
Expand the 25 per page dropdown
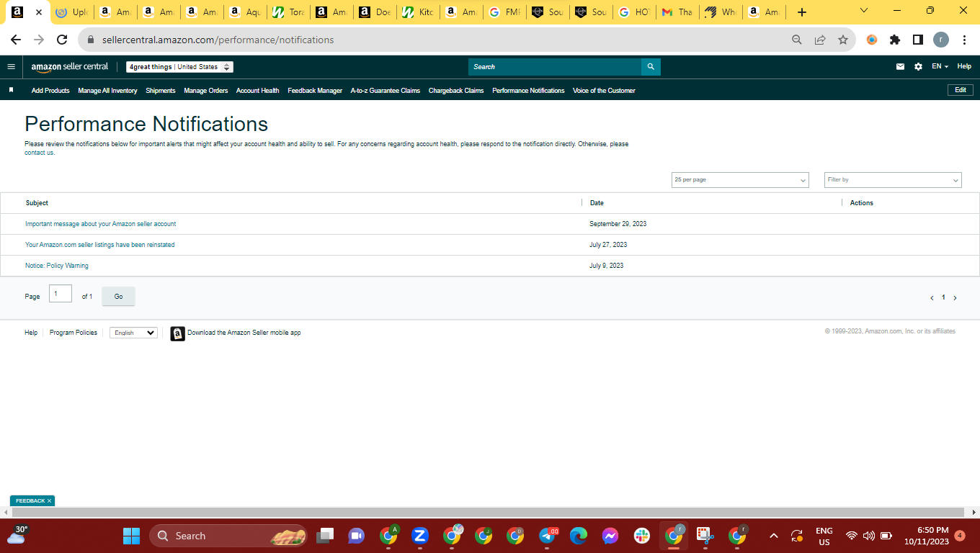coord(740,180)
